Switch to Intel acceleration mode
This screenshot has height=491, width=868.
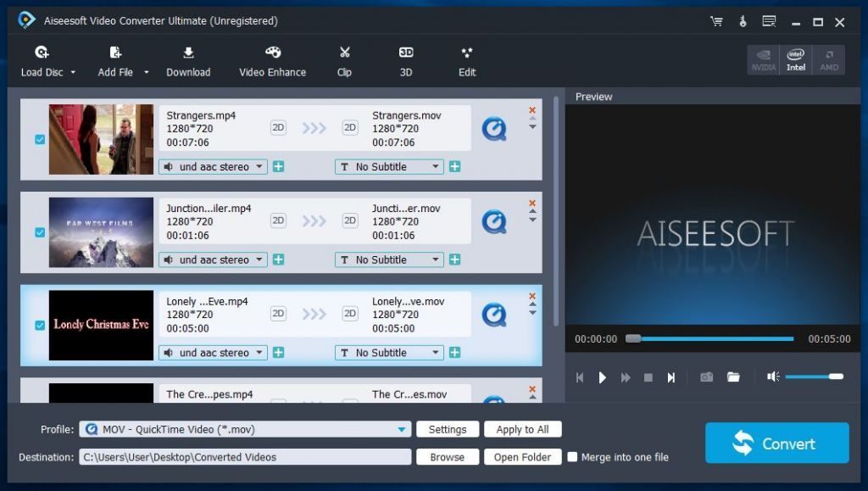[795, 59]
